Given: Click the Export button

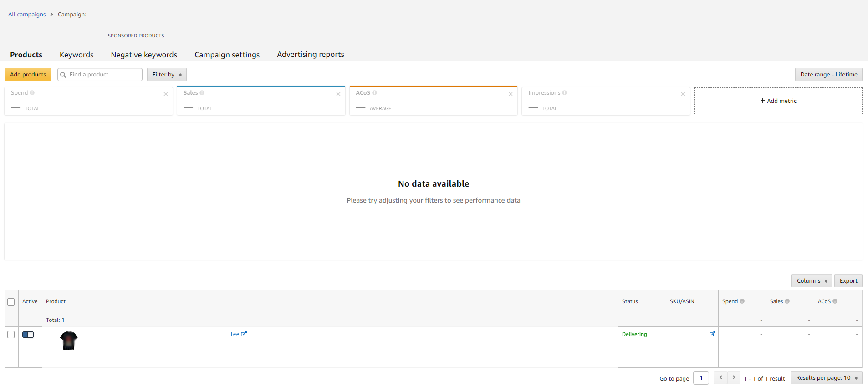Looking at the screenshot, I should [x=848, y=281].
